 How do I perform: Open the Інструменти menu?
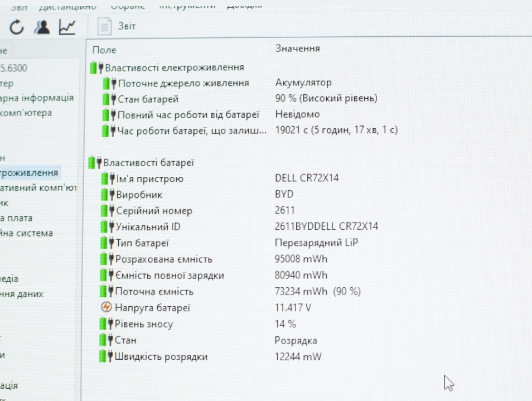(187, 6)
